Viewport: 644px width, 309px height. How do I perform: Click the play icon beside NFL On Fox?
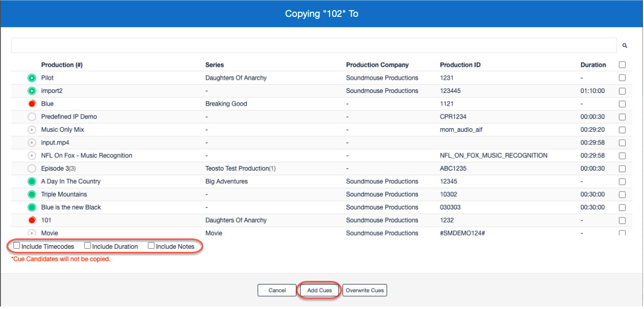coord(32,156)
